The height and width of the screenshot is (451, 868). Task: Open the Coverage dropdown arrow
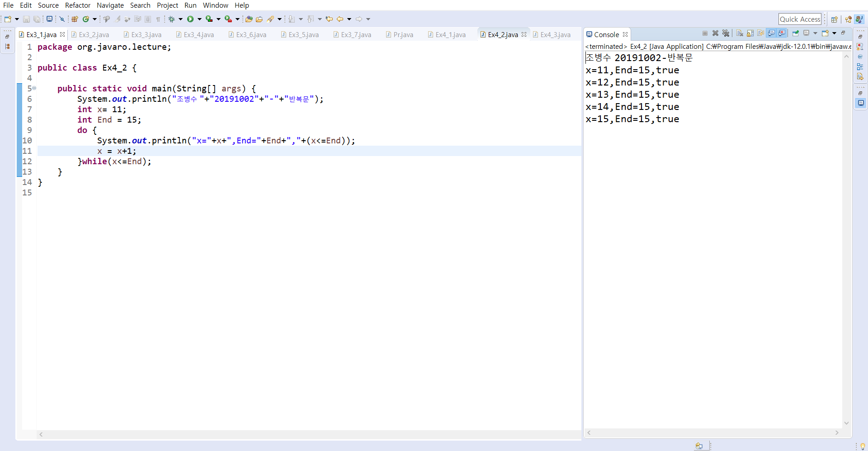(218, 19)
